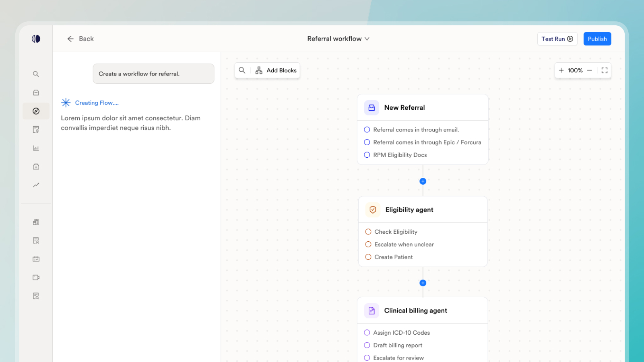Click the New Referral block title

[405, 108]
